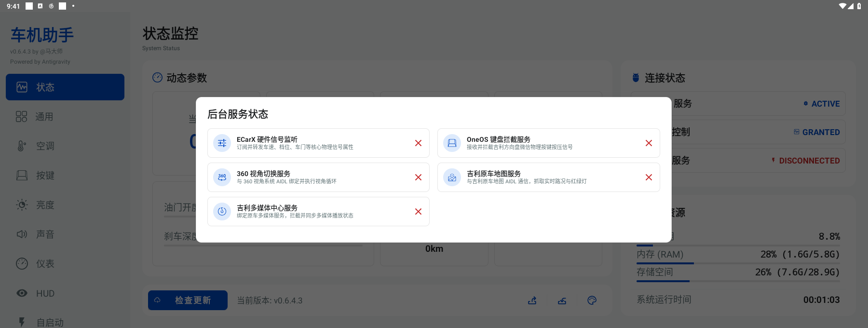Click the Geely media center service icon
This screenshot has width=868, height=328.
coord(222,211)
